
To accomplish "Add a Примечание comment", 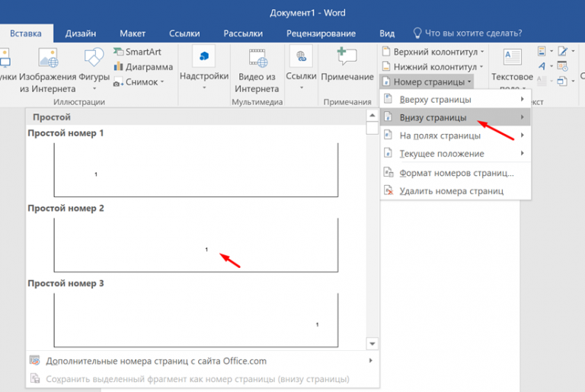I will 347,59.
